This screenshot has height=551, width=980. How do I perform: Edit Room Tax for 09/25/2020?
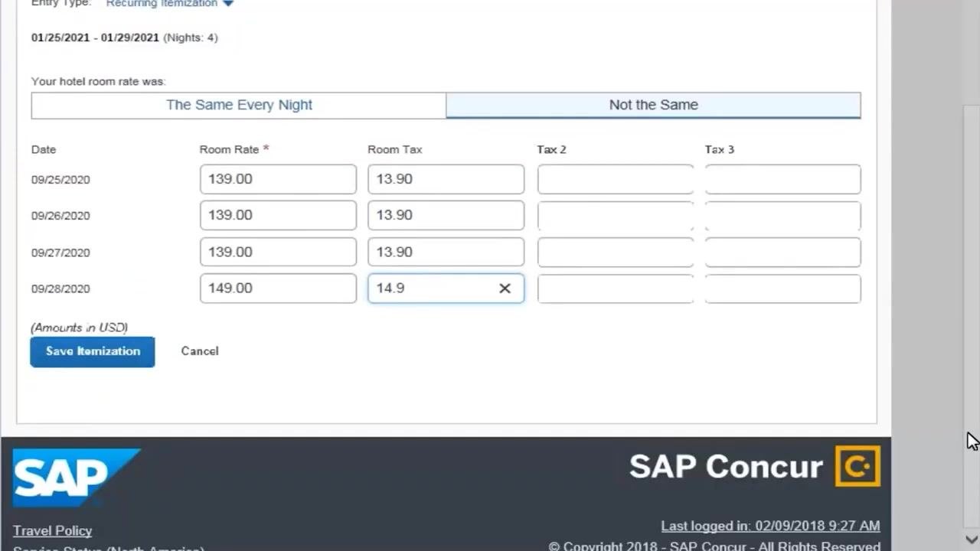pyautogui.click(x=446, y=179)
